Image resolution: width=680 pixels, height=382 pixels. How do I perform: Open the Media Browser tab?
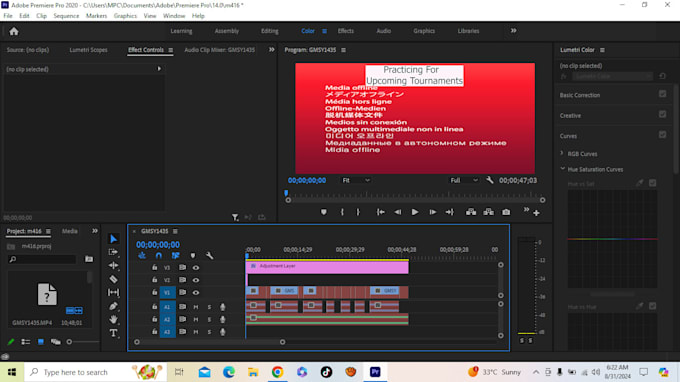[x=69, y=231]
